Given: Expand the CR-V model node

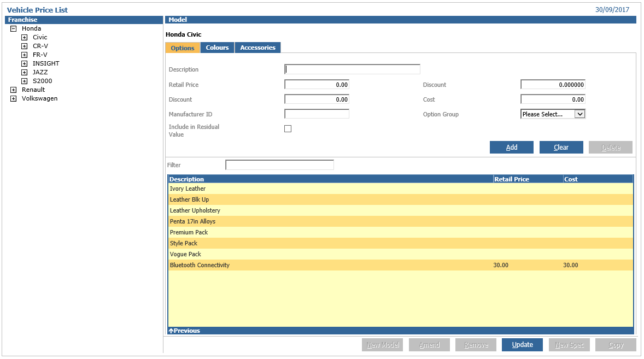Looking at the screenshot, I should (25, 46).
